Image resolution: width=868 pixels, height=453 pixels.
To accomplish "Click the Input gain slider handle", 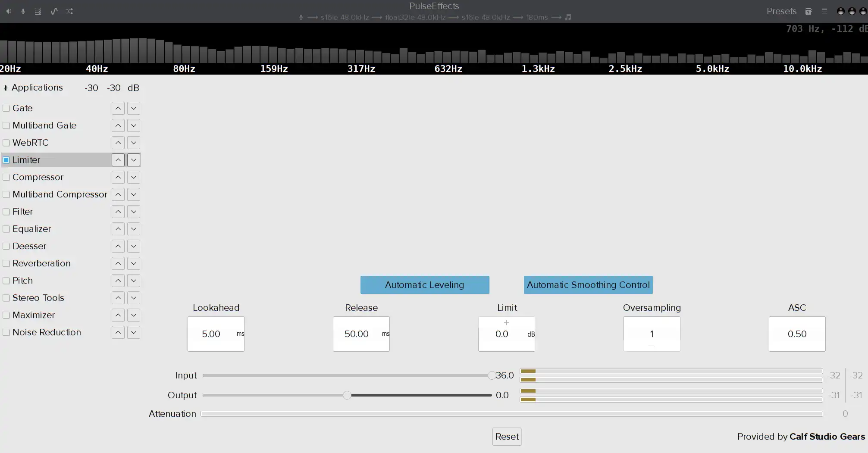I will [x=492, y=375].
